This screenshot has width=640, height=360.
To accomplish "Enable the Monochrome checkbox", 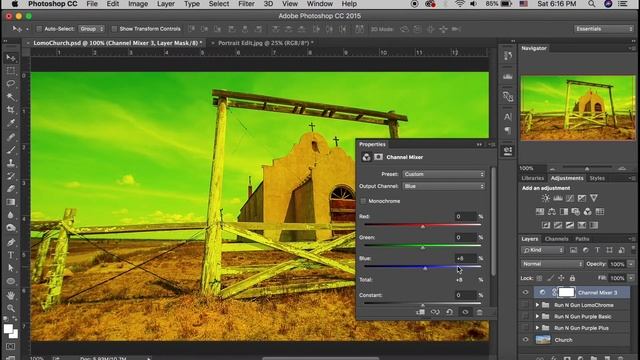I will 363,201.
